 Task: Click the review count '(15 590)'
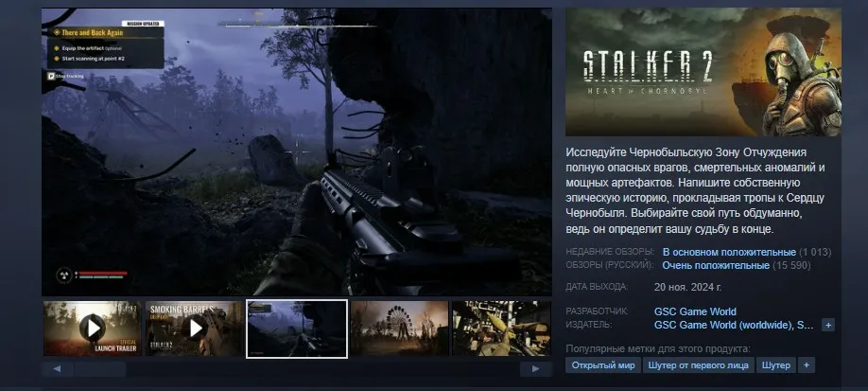(x=791, y=265)
